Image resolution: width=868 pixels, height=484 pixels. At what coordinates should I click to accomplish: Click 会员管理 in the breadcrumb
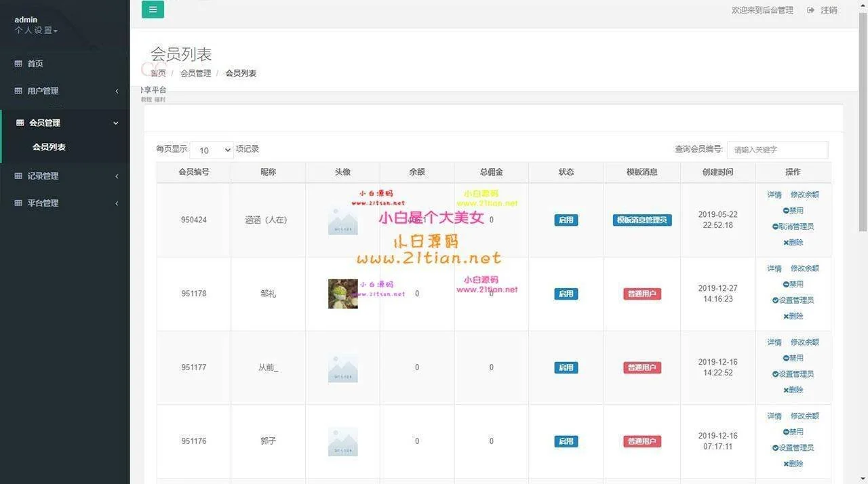click(195, 73)
